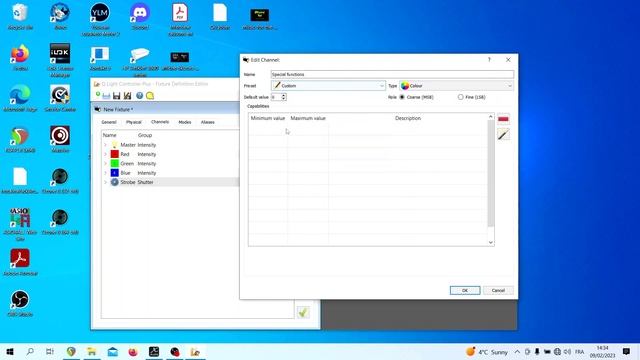Select the Coarse (MSB) role radio button
This screenshot has width=640, height=360.
pos(402,97)
